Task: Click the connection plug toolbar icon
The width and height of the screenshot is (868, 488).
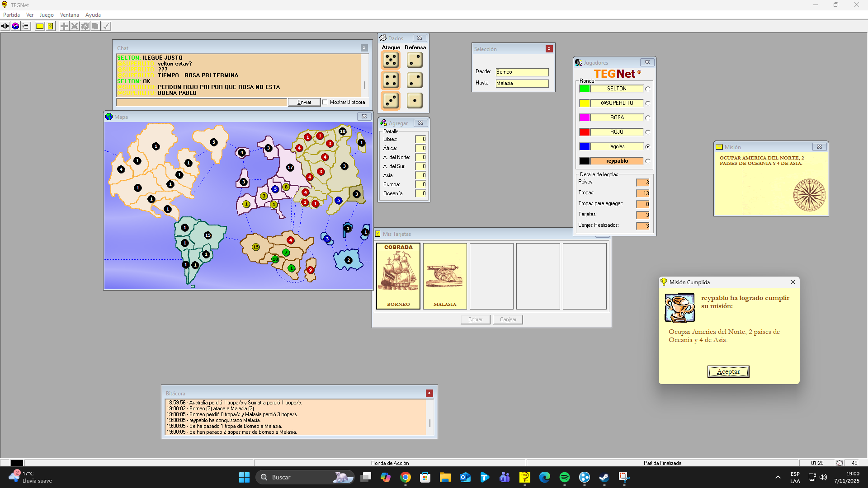Action: 5,26
